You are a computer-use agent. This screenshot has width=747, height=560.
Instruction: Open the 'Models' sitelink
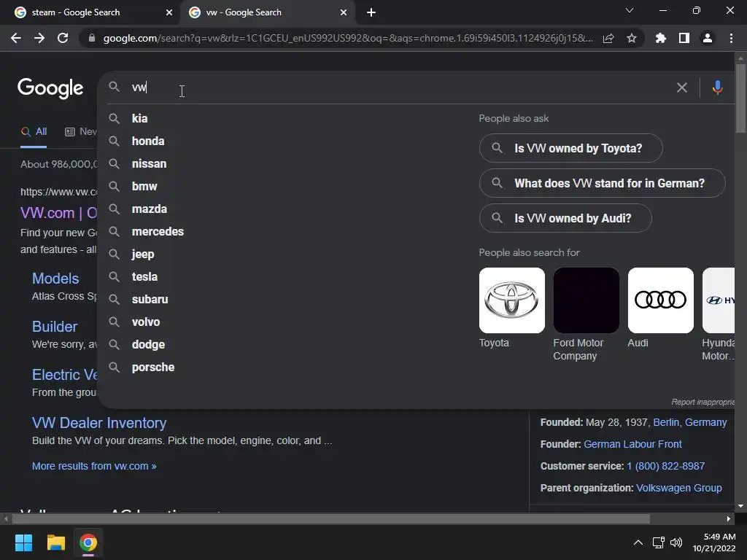tap(55, 279)
